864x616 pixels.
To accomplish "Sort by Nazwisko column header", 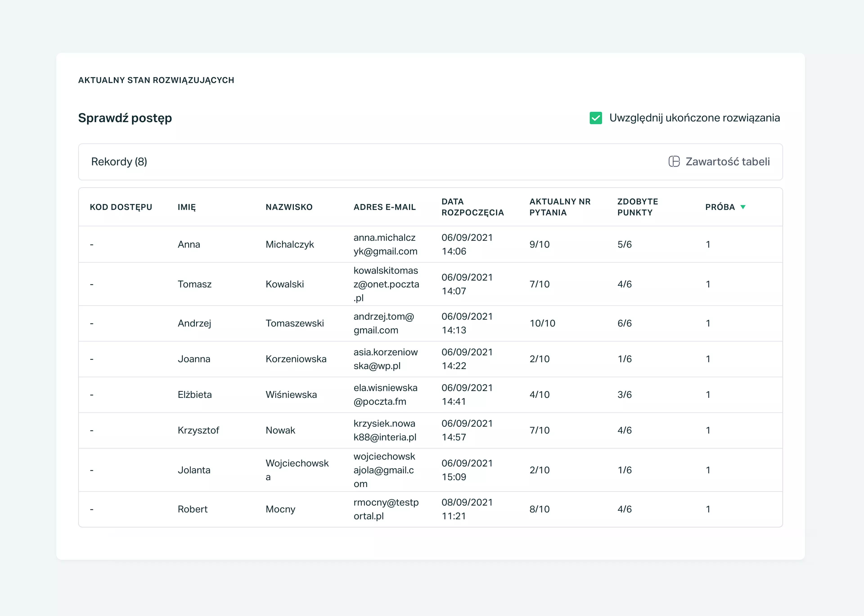I will tap(289, 207).
